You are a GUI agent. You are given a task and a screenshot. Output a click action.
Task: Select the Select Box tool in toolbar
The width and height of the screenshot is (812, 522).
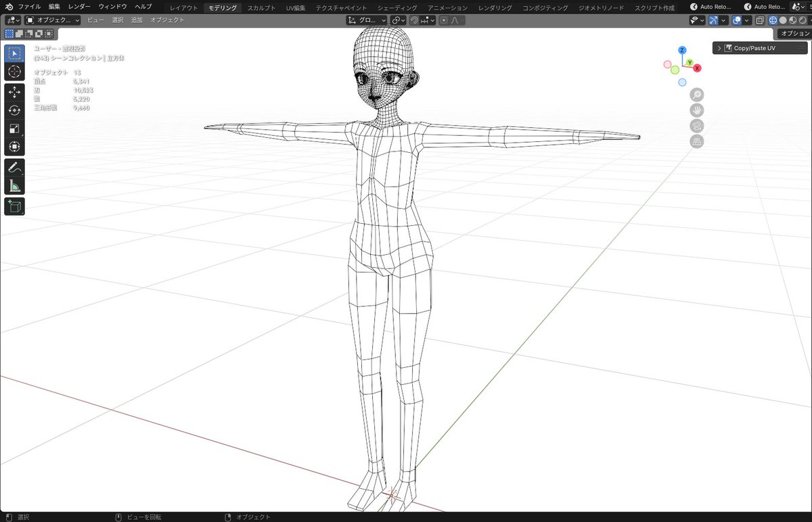pyautogui.click(x=15, y=53)
